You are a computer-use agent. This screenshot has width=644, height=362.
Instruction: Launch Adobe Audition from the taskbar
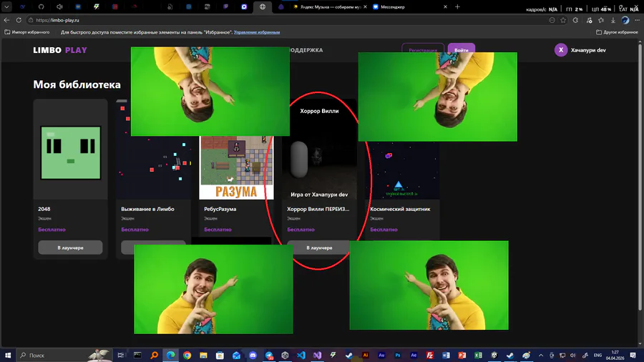381,355
